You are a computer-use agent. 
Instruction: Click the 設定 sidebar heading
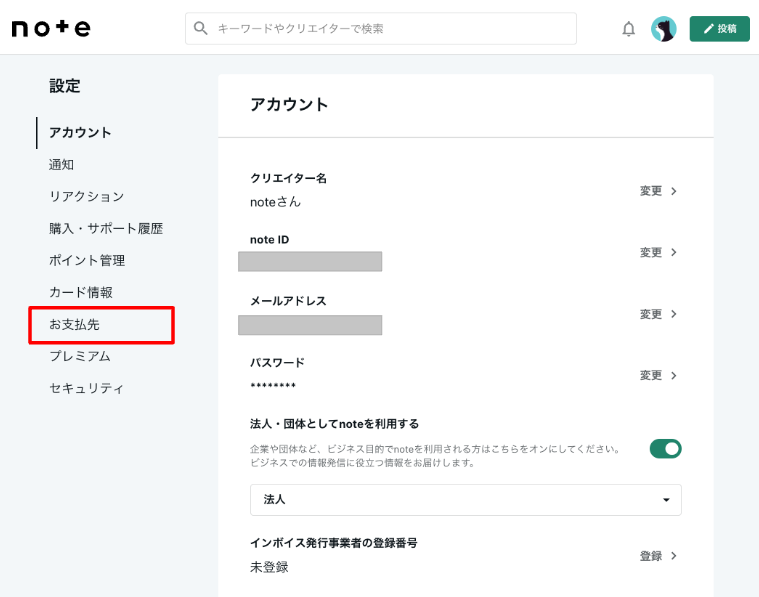tap(65, 86)
